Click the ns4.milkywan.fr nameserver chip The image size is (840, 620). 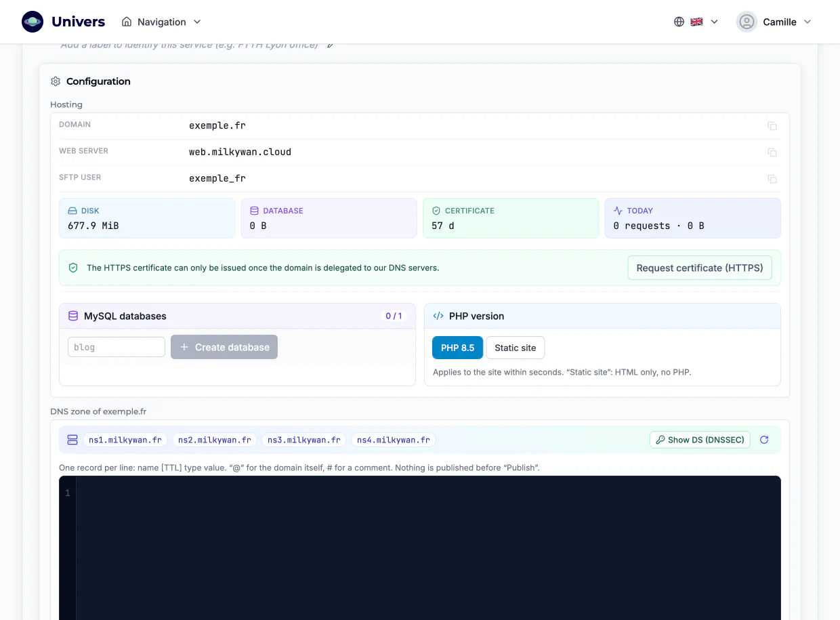click(394, 440)
